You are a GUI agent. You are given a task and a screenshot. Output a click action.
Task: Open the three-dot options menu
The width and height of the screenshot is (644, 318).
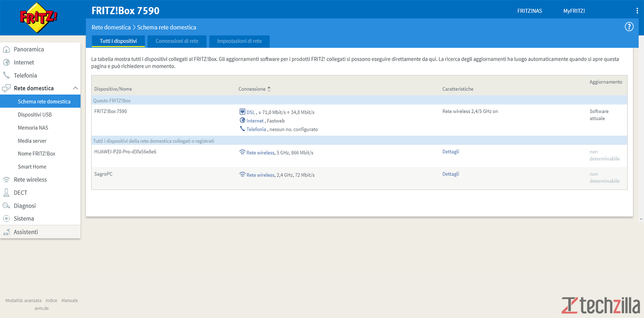point(637,11)
